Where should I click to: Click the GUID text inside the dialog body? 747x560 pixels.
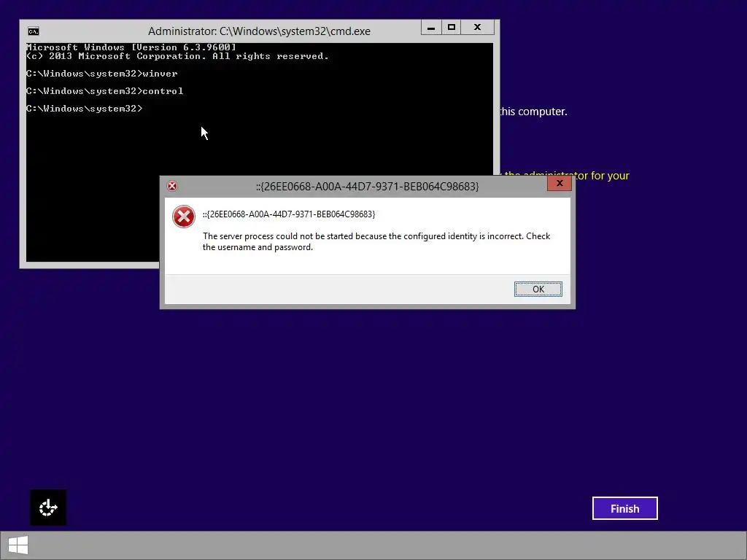coord(289,214)
